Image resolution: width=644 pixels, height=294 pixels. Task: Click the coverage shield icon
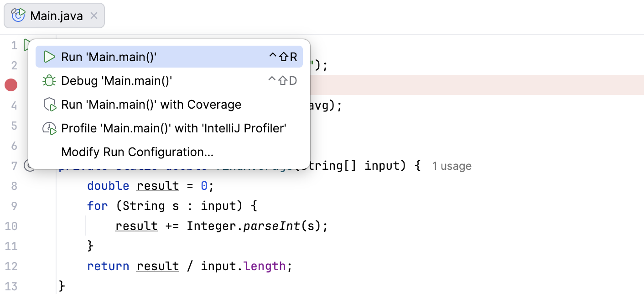(x=49, y=104)
